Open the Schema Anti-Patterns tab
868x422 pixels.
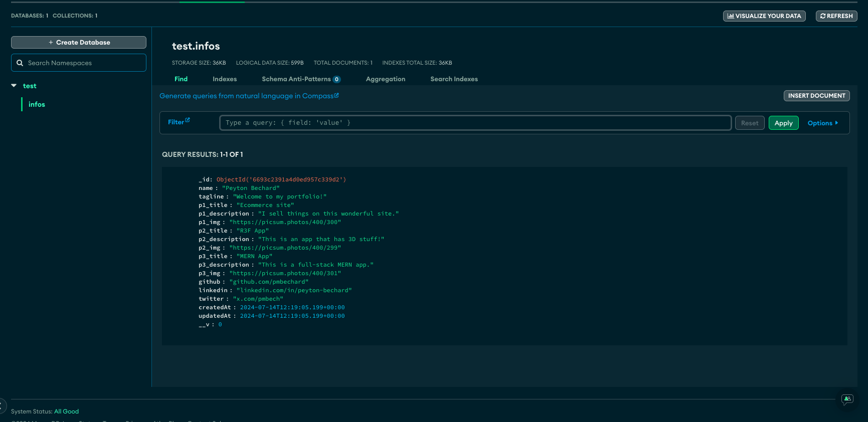296,79
